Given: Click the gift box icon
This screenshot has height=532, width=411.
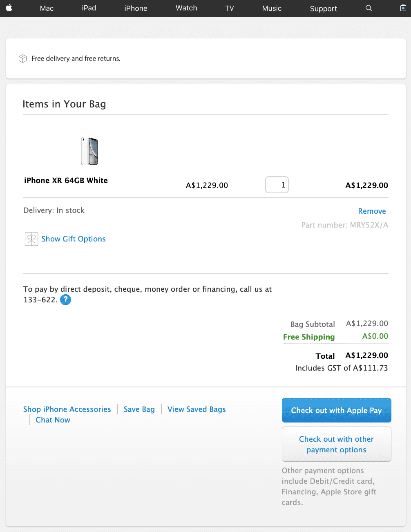Looking at the screenshot, I should pyautogui.click(x=31, y=239).
